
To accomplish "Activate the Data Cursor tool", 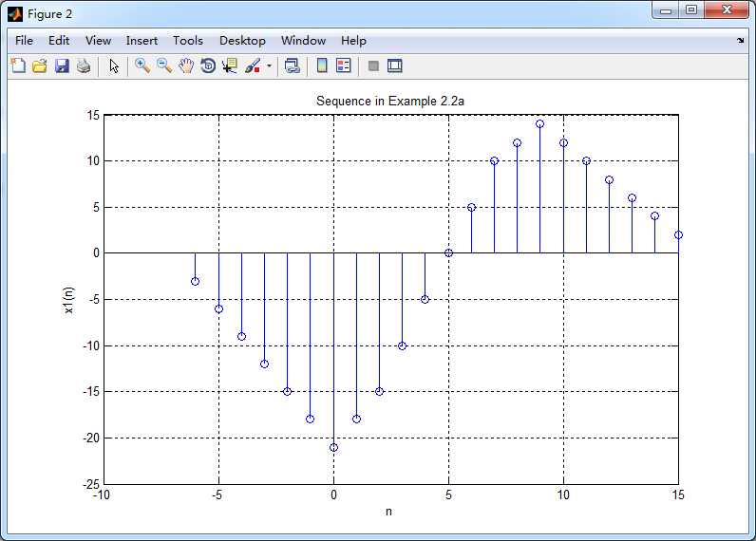I will [x=230, y=65].
